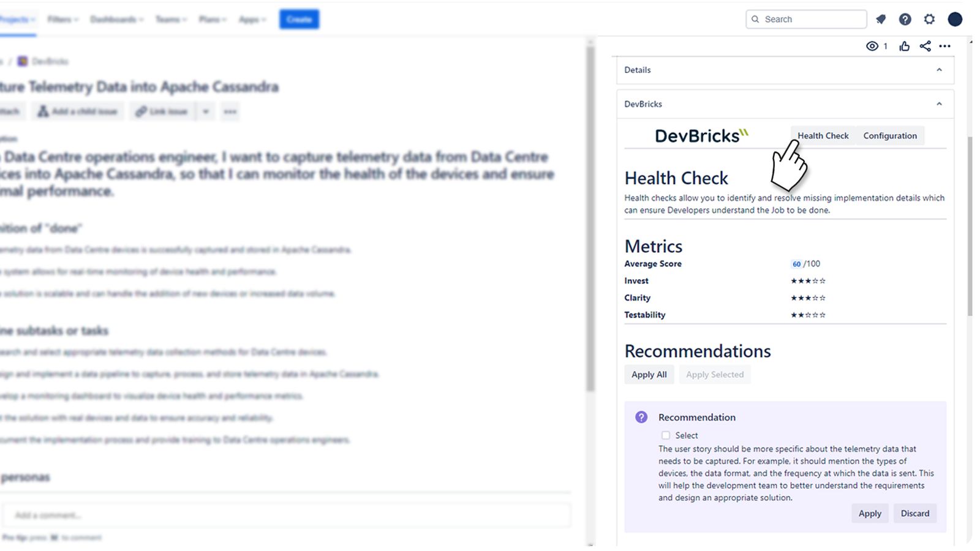
Task: Click the purple recommendation question icon
Action: click(641, 417)
